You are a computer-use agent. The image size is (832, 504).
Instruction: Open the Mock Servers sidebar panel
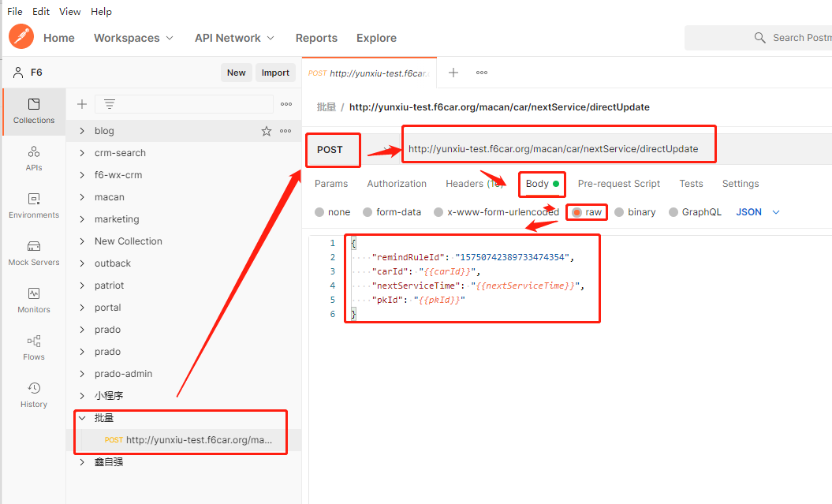click(34, 253)
